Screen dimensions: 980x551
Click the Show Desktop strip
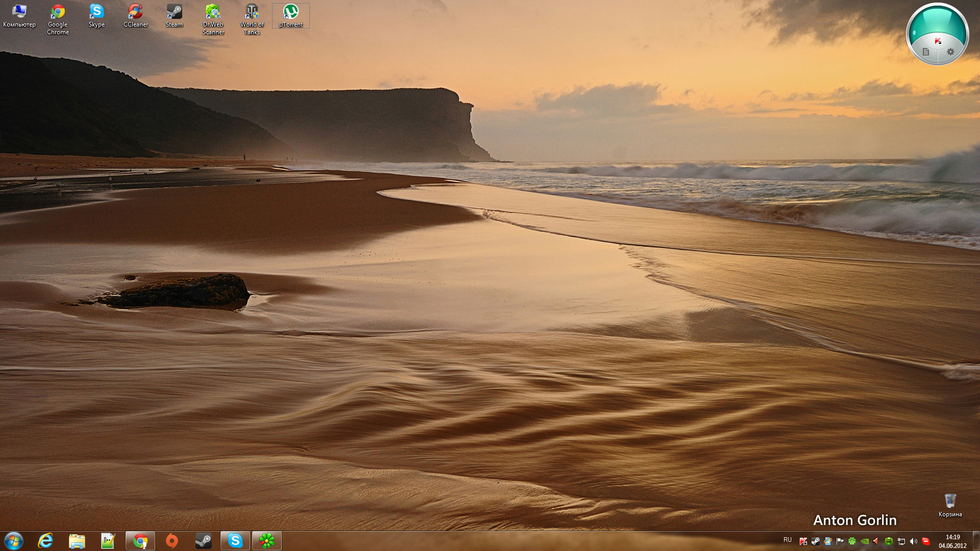click(976, 541)
